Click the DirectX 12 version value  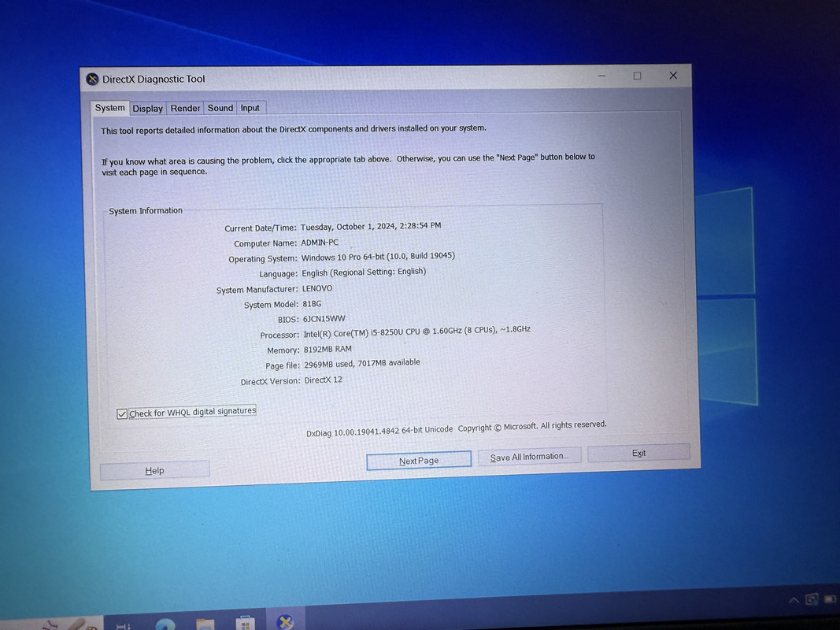[323, 380]
